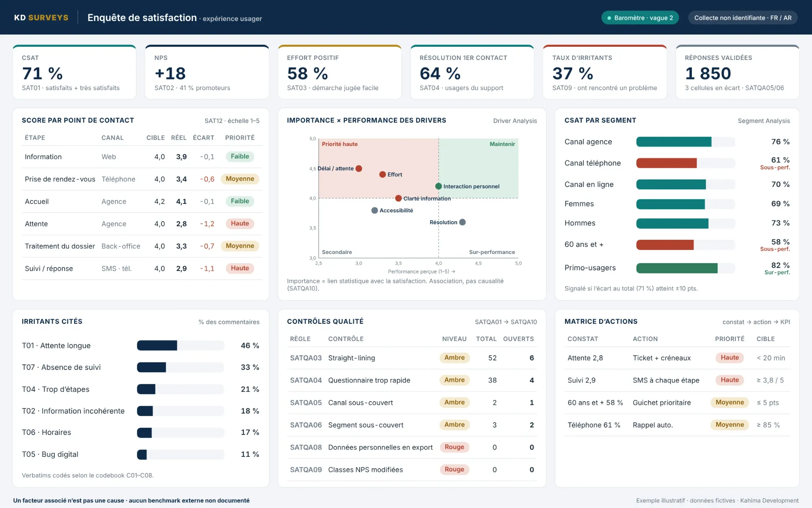Sort by the ÉCART column header
Screen dimensions: 812x508
click(203, 138)
